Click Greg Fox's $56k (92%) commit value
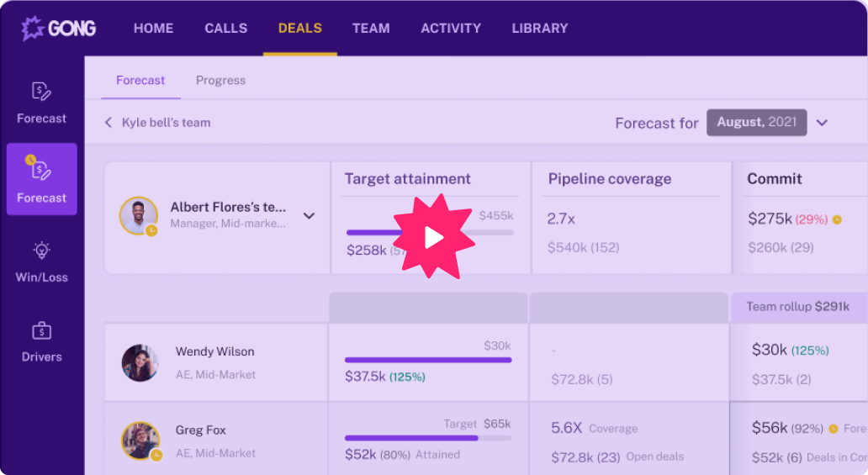Screen dimensions: 868x475 787,428
